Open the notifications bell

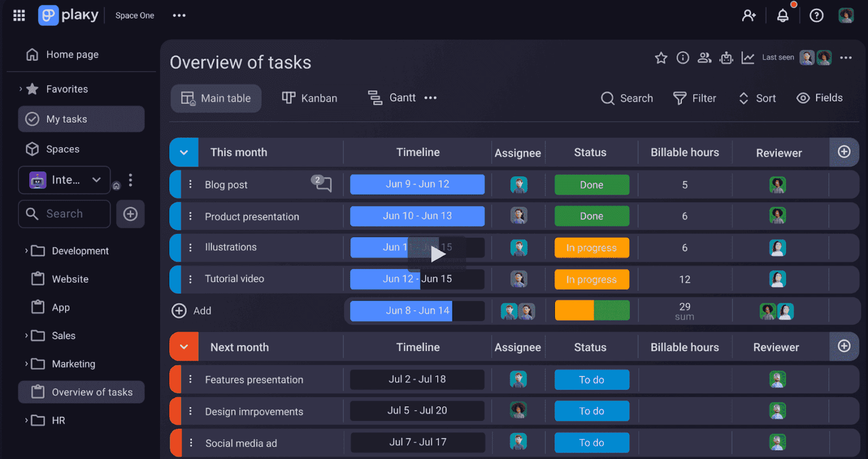(x=782, y=16)
